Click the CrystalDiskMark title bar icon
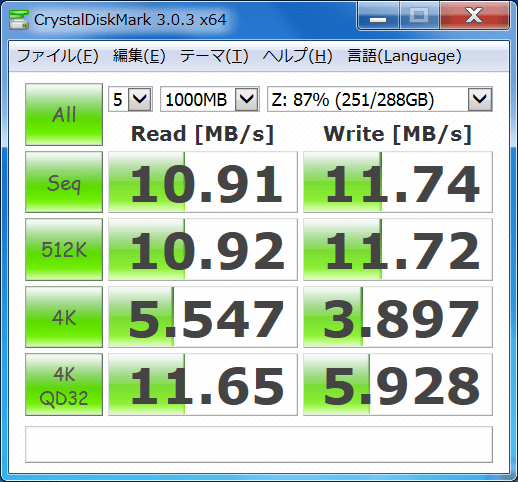Screen dimensions: 518x482 pos(19,20)
